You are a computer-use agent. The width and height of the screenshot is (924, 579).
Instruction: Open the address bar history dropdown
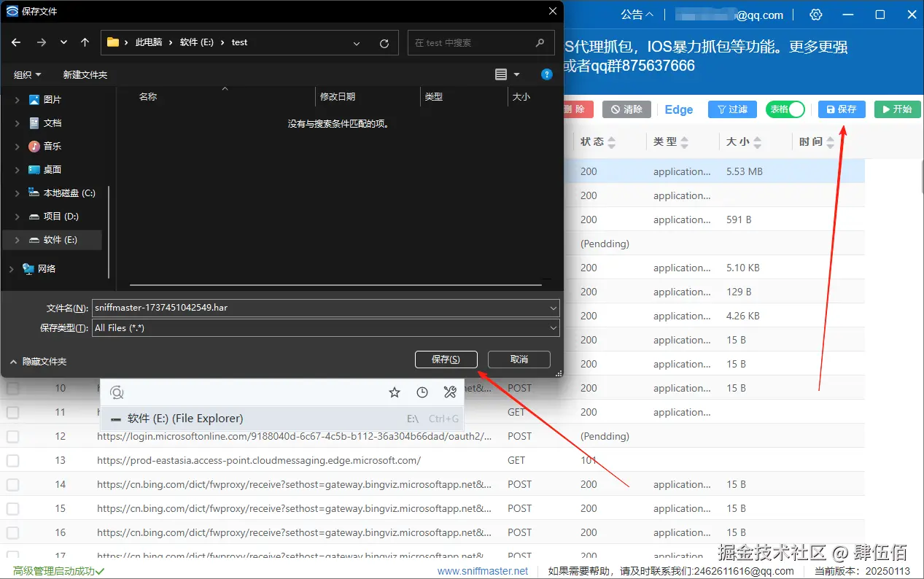357,43
